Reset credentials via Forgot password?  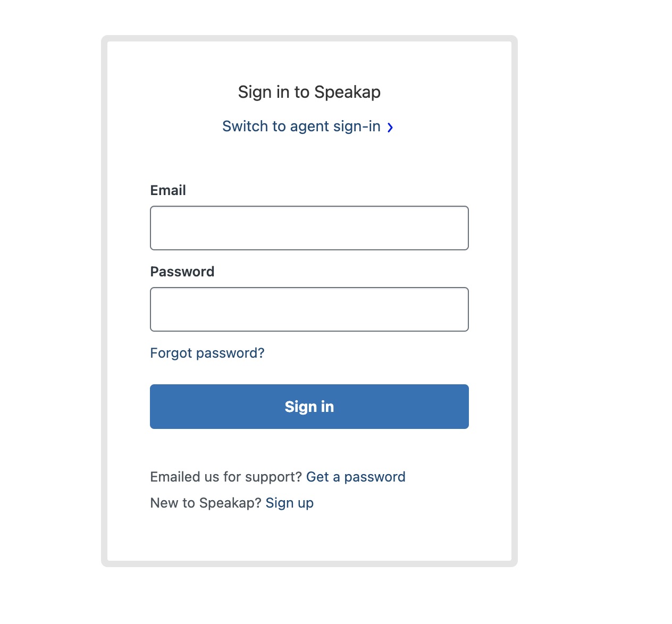[207, 353]
